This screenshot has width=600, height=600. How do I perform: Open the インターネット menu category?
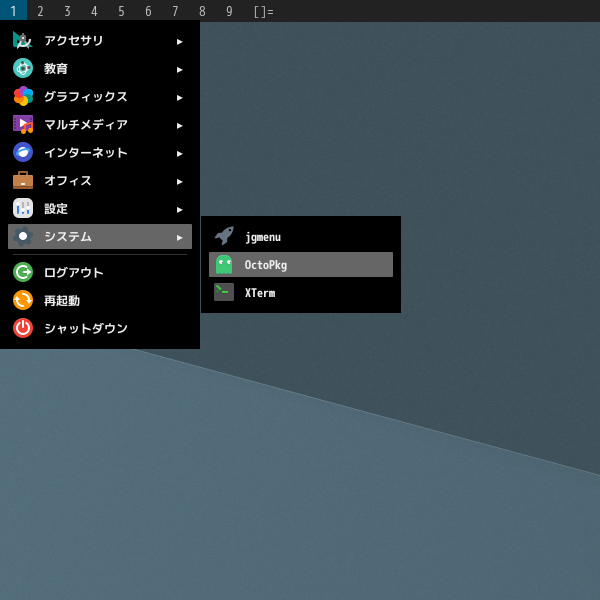[x=100, y=152]
